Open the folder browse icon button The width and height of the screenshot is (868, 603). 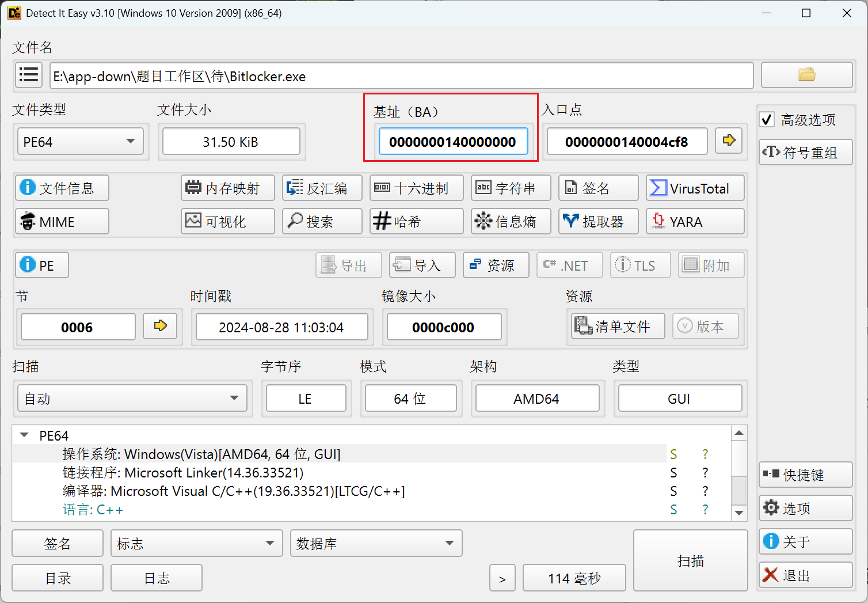point(806,75)
